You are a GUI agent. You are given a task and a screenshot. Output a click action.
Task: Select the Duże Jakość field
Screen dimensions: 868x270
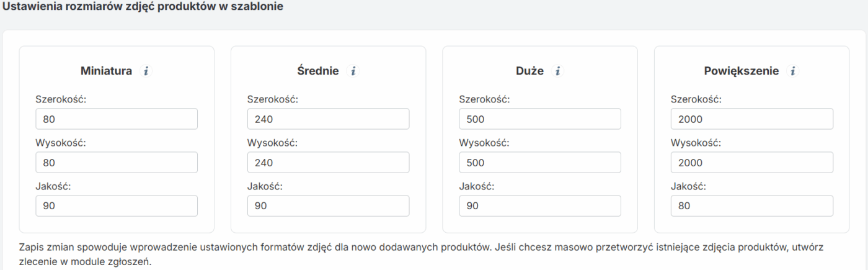[x=540, y=206]
